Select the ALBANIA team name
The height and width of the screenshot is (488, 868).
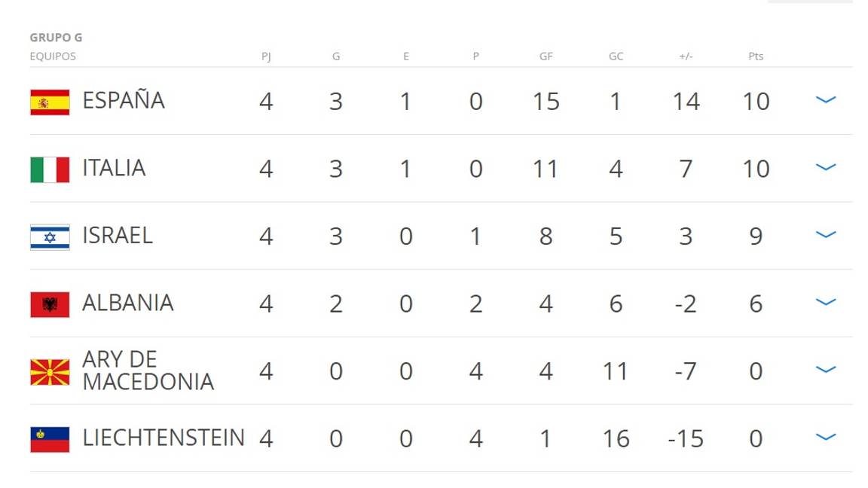(128, 303)
